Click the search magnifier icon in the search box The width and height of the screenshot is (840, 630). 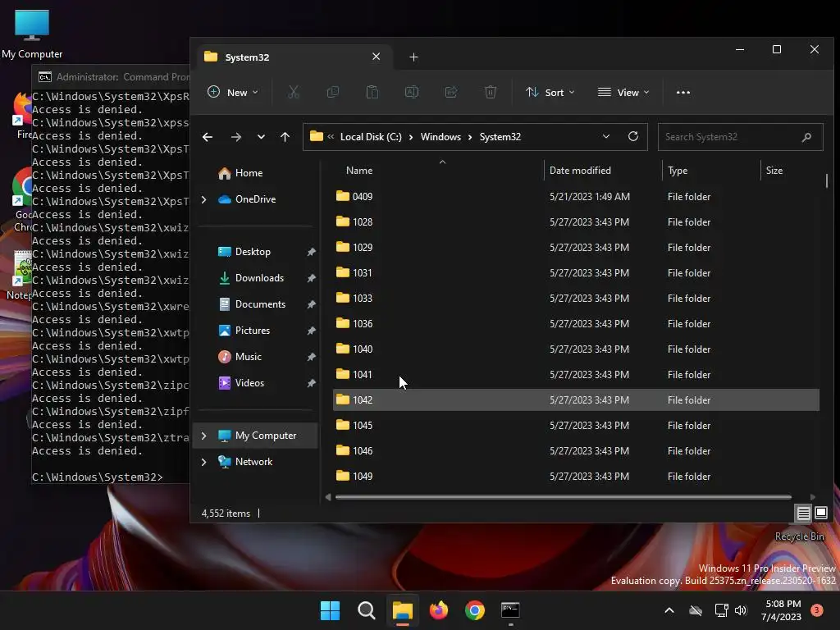point(807,137)
